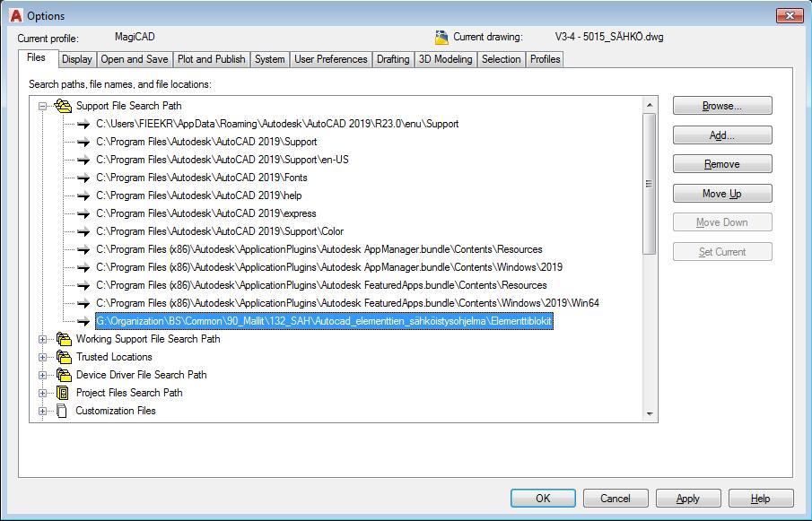Collapse the Support File Search Path node

(x=42, y=106)
